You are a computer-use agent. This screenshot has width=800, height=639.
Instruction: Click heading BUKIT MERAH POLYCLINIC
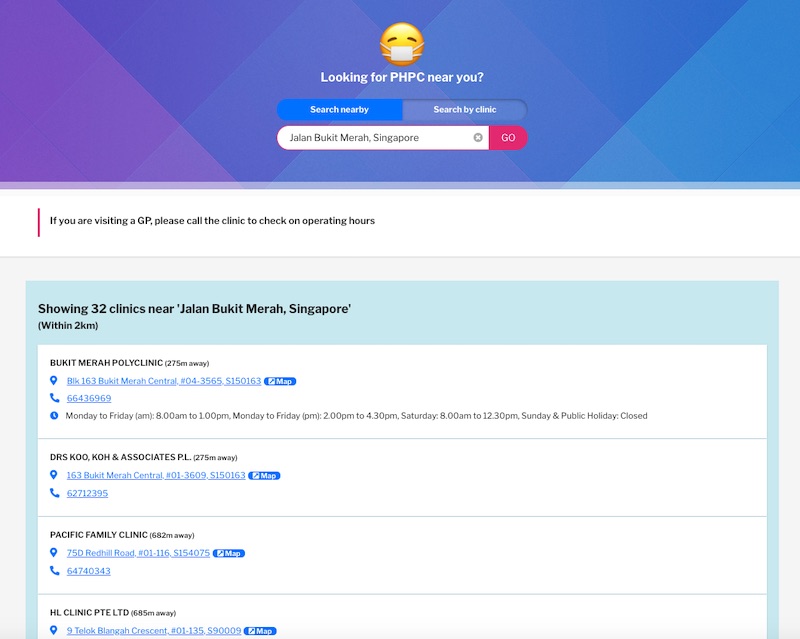pyautogui.click(x=106, y=363)
